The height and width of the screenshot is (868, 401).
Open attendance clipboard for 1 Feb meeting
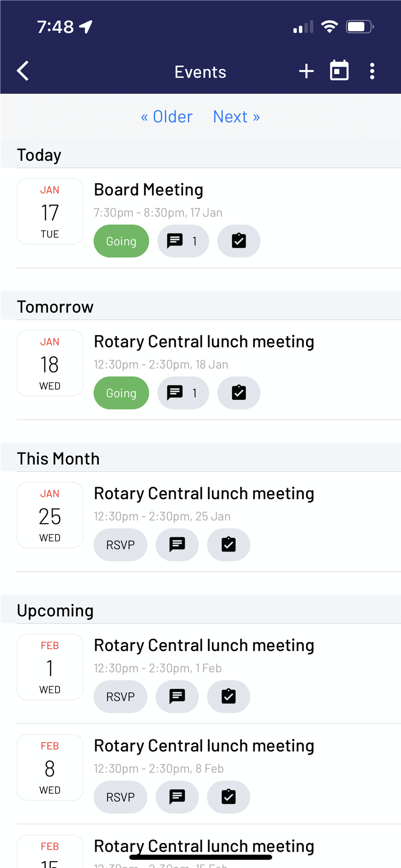229,697
